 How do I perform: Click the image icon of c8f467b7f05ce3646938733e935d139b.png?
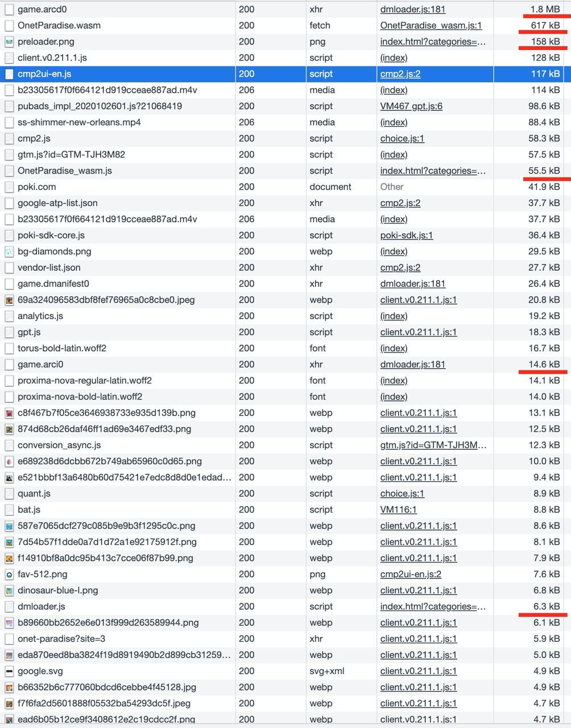(9, 413)
